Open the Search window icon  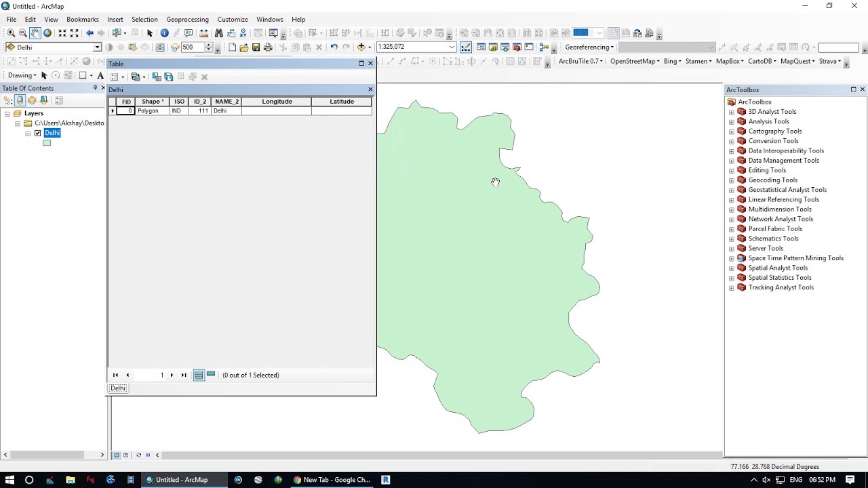[x=505, y=47]
